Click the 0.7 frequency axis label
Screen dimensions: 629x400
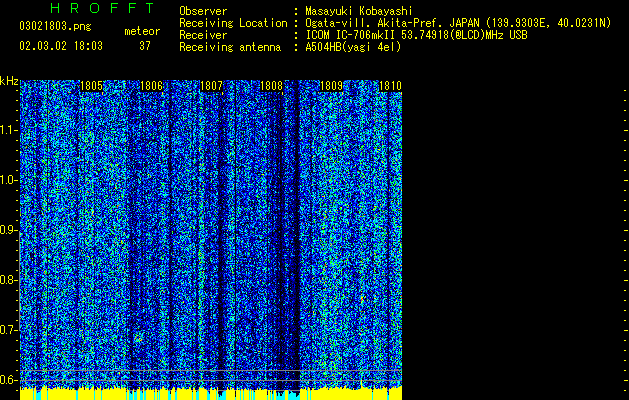[x=8, y=330]
